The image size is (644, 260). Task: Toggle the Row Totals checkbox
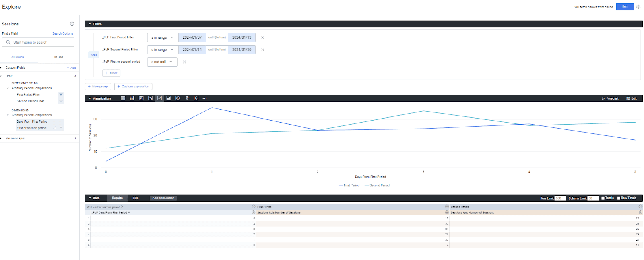(619, 198)
